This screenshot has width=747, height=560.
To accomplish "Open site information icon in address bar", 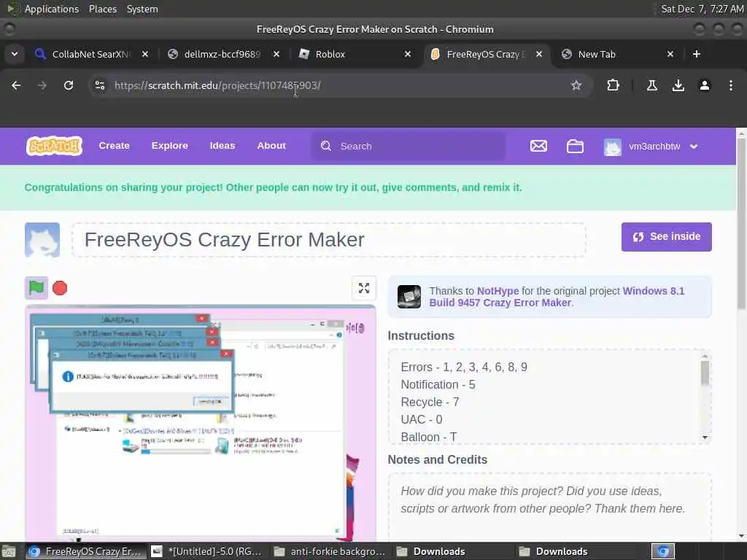I will pyautogui.click(x=99, y=85).
